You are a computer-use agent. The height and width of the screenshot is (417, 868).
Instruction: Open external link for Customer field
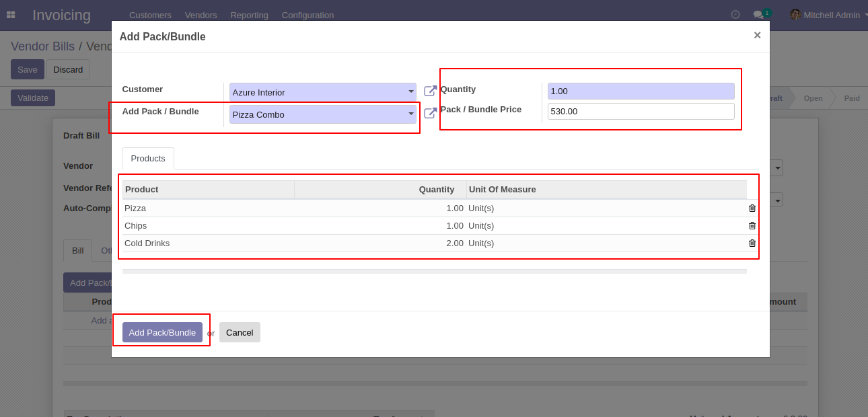tap(431, 91)
